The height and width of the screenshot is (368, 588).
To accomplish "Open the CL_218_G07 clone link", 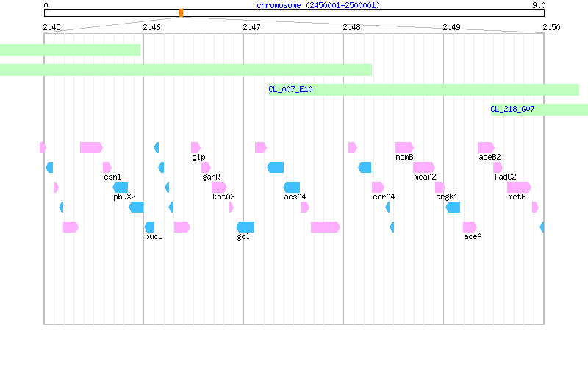I will point(512,109).
